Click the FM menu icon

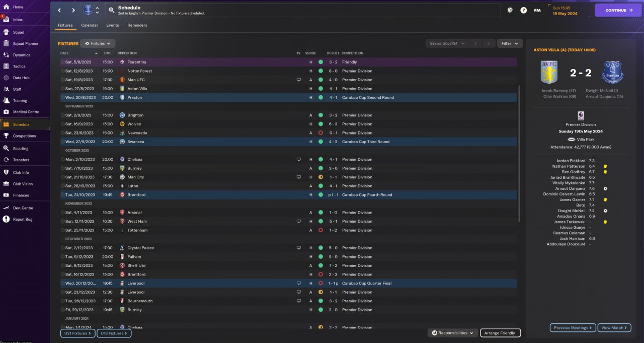[x=537, y=10]
